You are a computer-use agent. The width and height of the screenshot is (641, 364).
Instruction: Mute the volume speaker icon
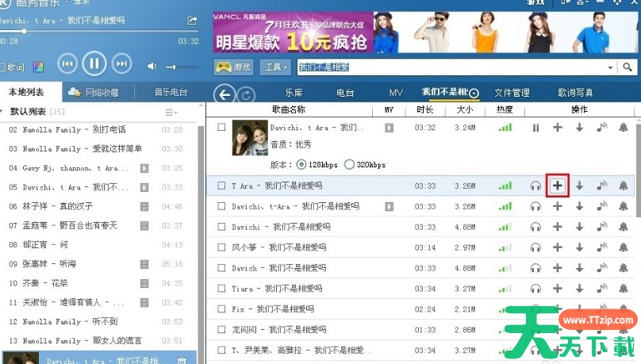(x=152, y=67)
